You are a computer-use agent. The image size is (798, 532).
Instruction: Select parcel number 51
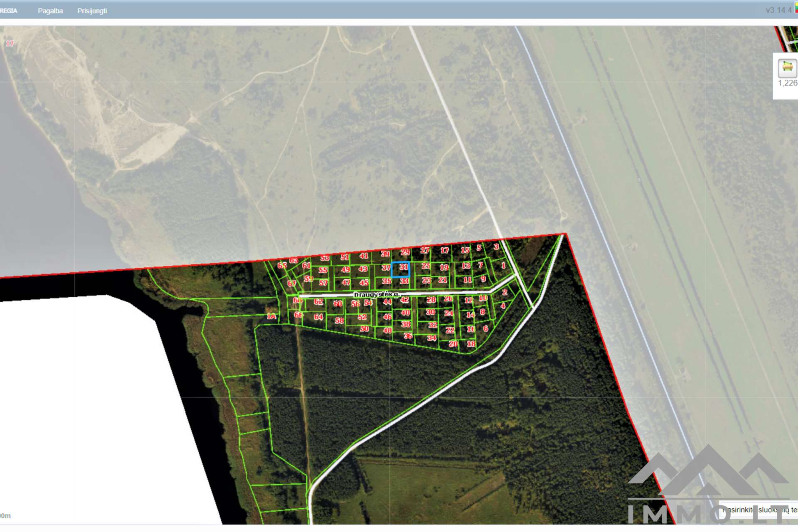tap(345, 257)
